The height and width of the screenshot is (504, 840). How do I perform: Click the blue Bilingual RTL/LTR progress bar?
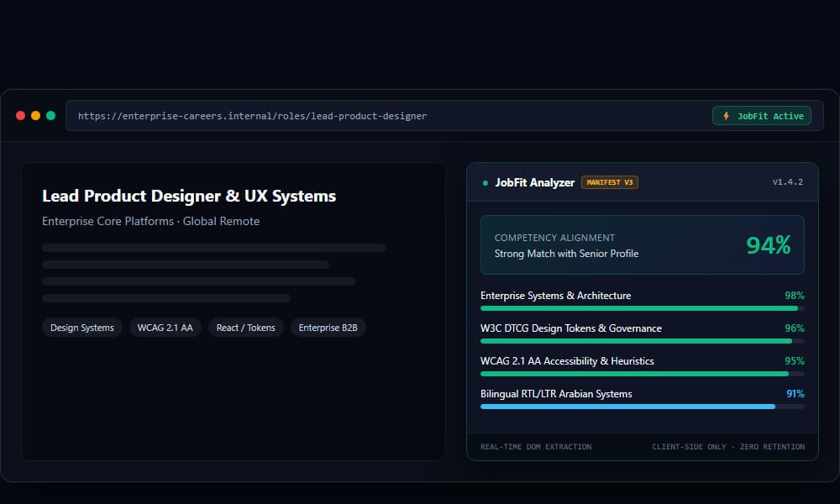(x=643, y=407)
